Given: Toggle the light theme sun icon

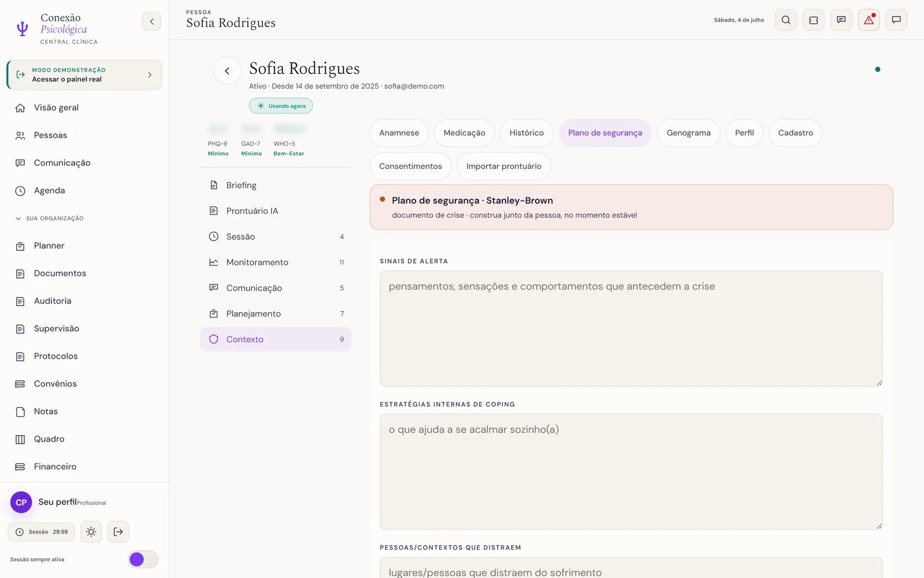Looking at the screenshot, I should coord(91,532).
